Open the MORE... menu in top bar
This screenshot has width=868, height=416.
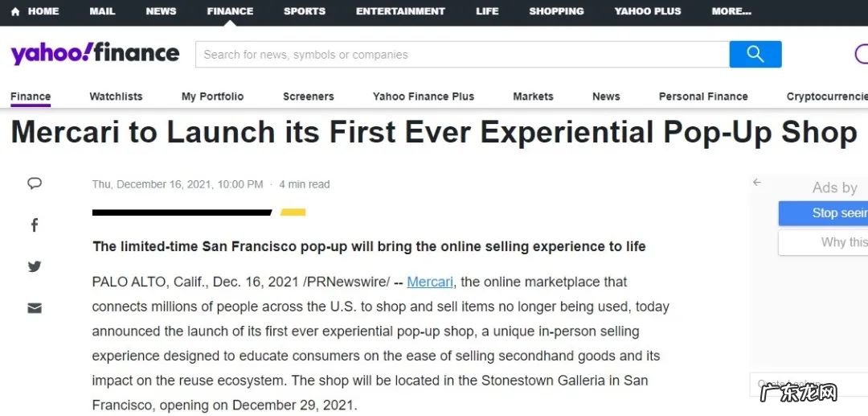tap(731, 11)
